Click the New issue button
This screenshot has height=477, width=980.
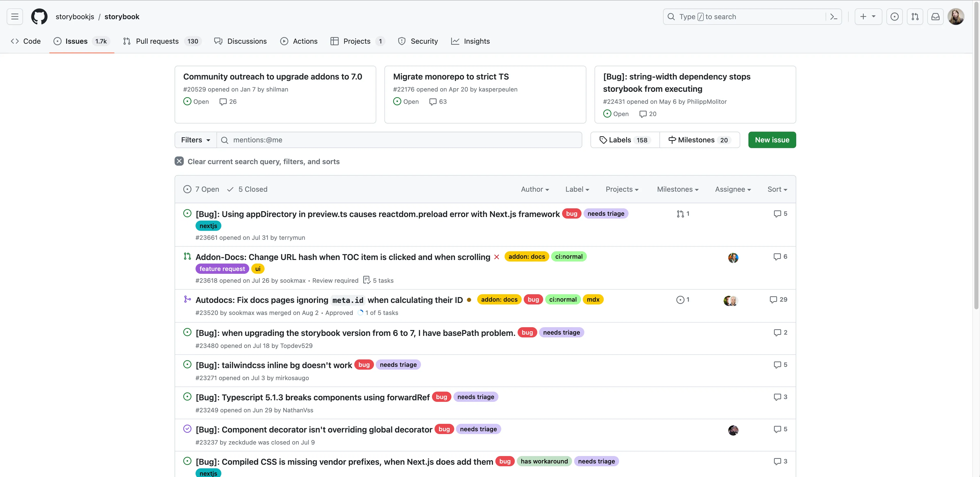(x=771, y=140)
